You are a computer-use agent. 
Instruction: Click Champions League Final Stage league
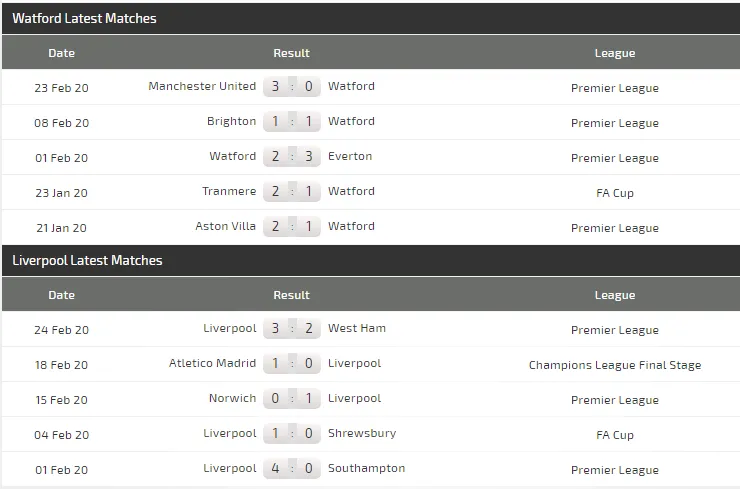tap(614, 365)
